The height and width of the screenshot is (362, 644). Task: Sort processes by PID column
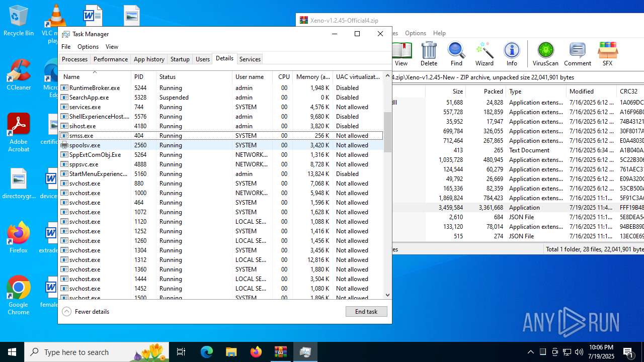click(x=143, y=77)
